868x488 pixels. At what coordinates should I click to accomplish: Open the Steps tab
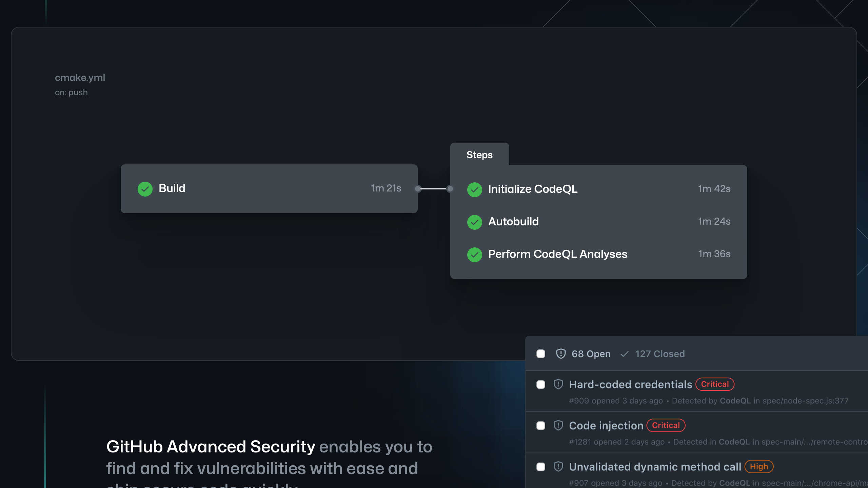pyautogui.click(x=479, y=155)
